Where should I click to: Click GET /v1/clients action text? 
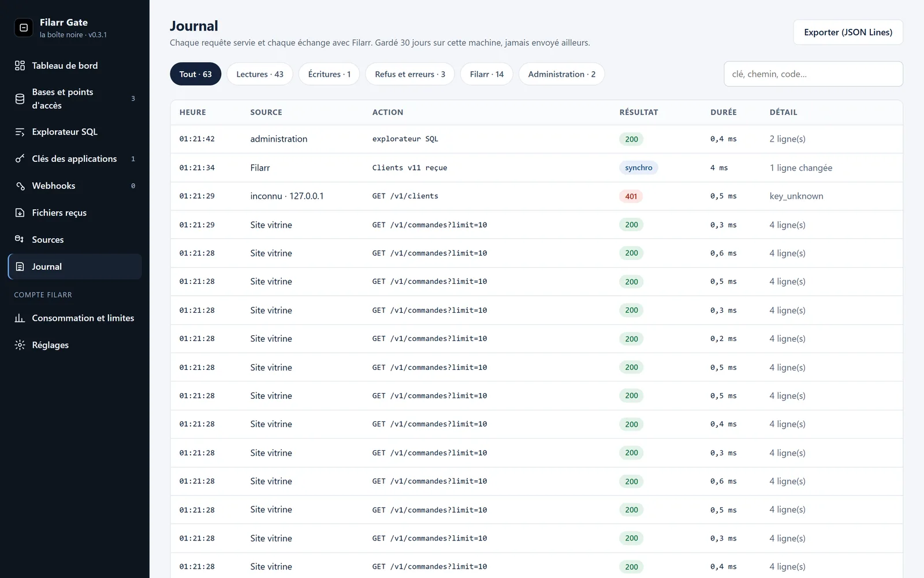tap(405, 196)
